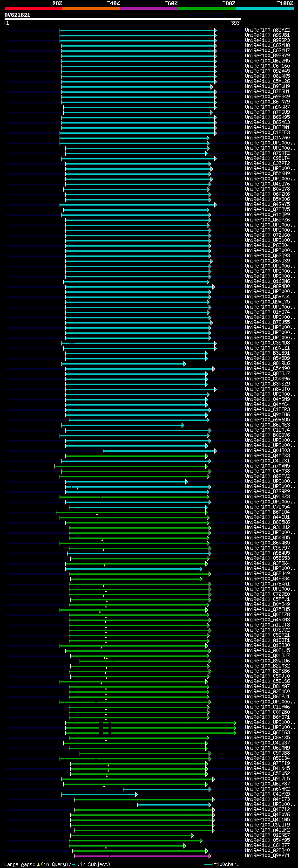Image resolution: width=298 pixels, height=868 pixels.
Task: Select label UniRef100_A6NHK2
Action: [x=267, y=789]
